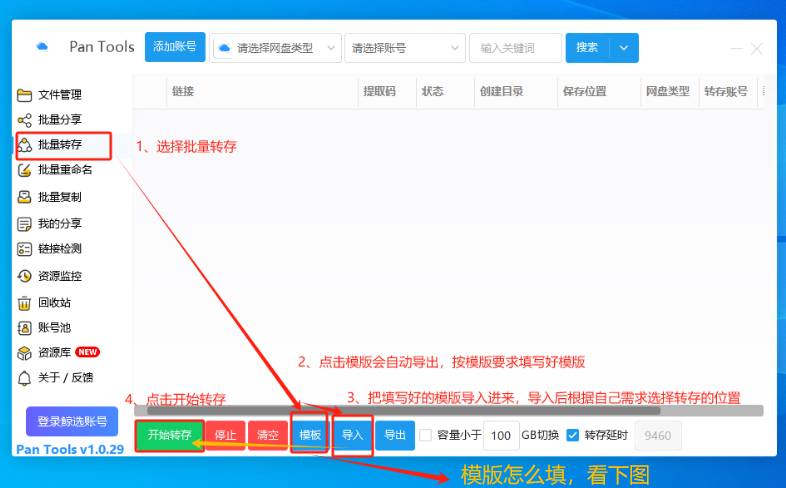Click the 导出 button
Image resolution: width=786 pixels, height=488 pixels.
(x=395, y=435)
